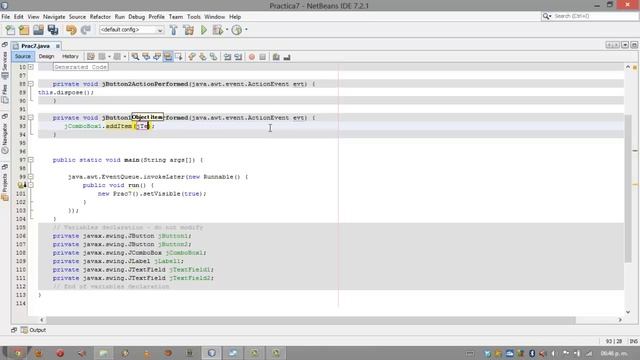Collapse jButton2ActionPerformed fold at line 88
640x360 pixels.
(x=31, y=84)
